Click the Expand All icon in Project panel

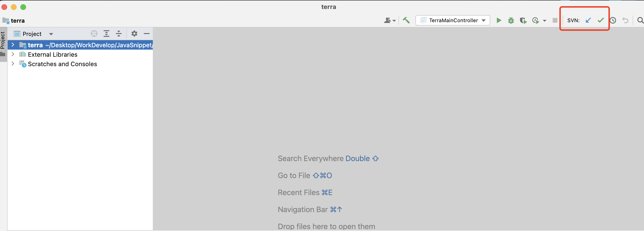[x=106, y=34]
